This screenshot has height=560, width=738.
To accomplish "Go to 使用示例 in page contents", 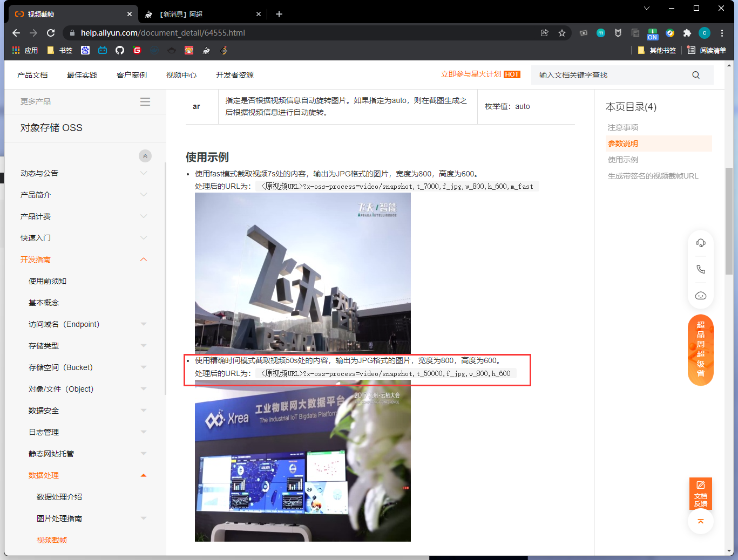I will tap(623, 160).
